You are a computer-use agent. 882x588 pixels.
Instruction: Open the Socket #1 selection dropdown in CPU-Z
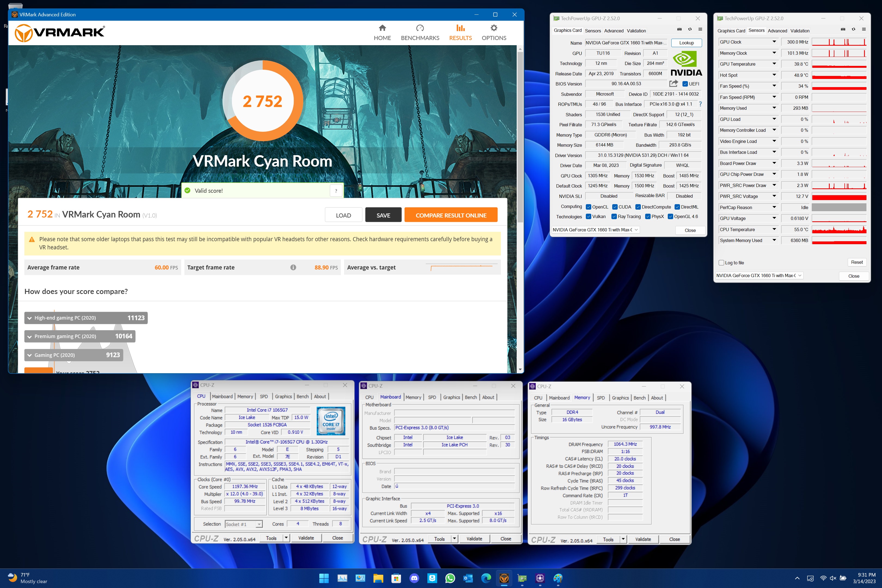(x=243, y=524)
